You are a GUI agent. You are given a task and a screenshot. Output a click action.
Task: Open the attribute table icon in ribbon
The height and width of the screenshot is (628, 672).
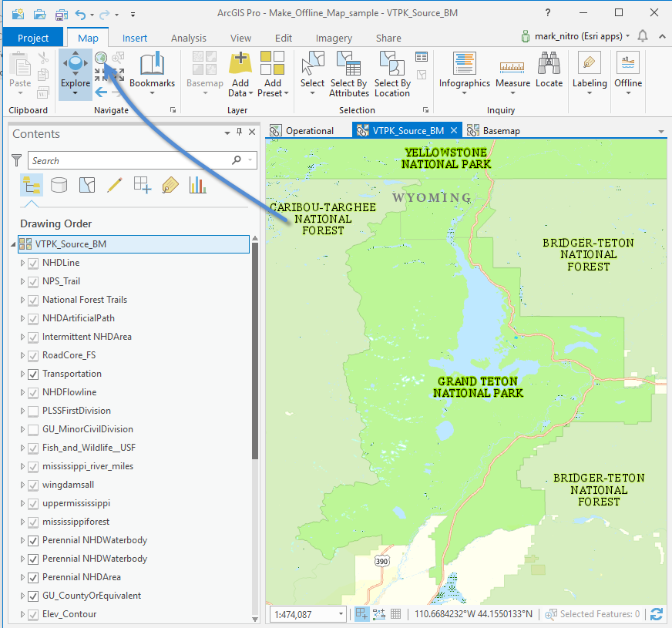click(x=422, y=56)
